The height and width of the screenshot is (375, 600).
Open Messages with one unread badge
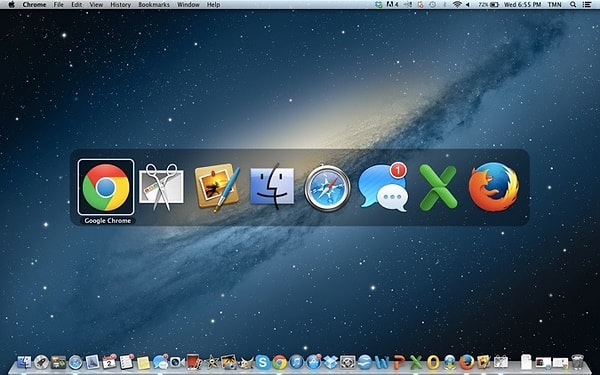(383, 187)
